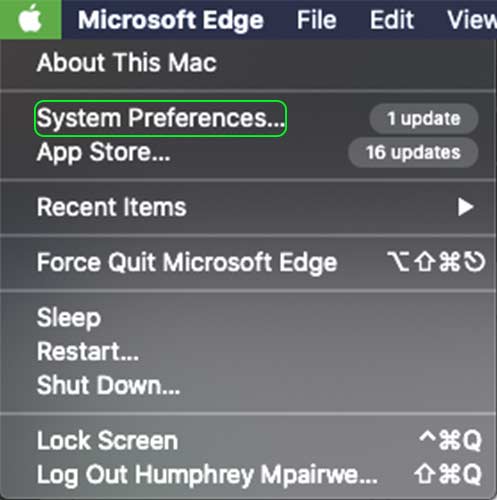Expand the Recent Items submenu arrow
Screen dimensions: 497x500
tap(466, 207)
